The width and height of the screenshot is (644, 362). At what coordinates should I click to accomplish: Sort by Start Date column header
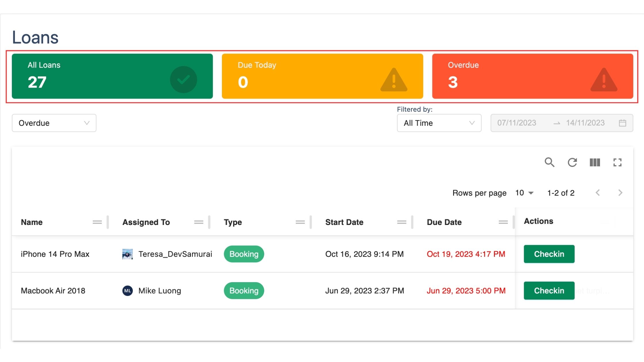coord(344,222)
